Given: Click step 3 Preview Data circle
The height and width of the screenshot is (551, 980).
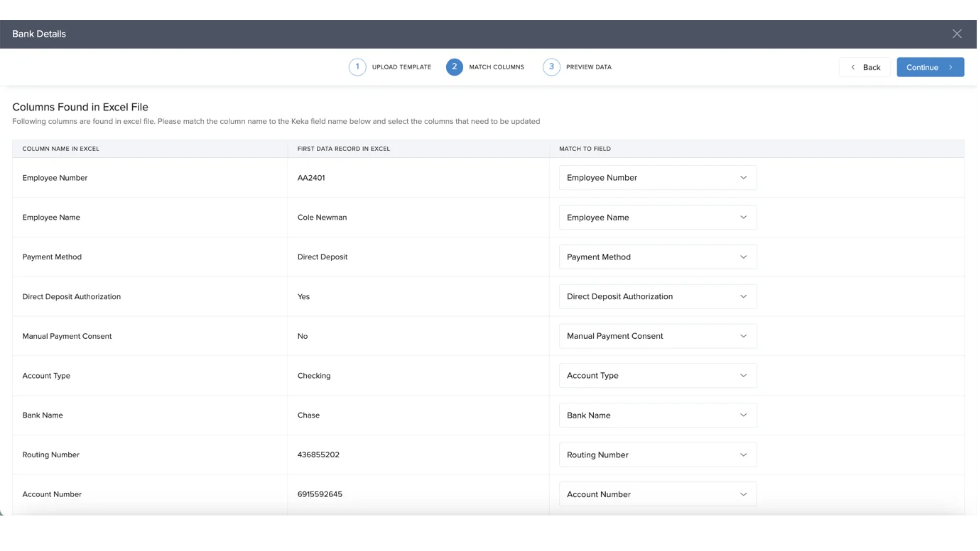Looking at the screenshot, I should [551, 67].
